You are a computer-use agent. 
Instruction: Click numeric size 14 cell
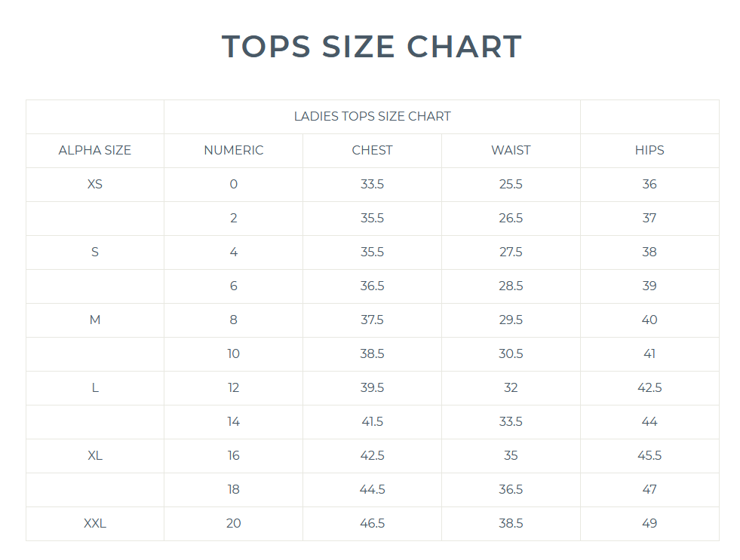click(234, 421)
